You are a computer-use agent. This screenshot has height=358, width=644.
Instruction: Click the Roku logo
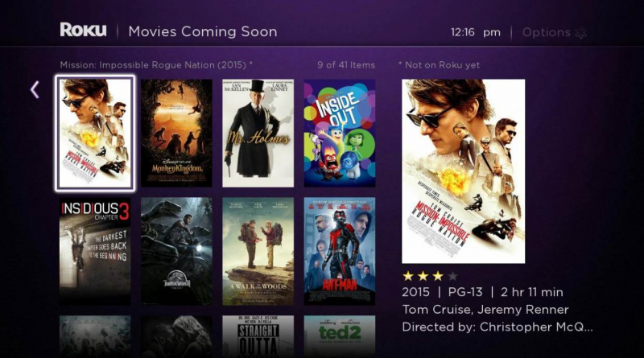[x=83, y=30]
